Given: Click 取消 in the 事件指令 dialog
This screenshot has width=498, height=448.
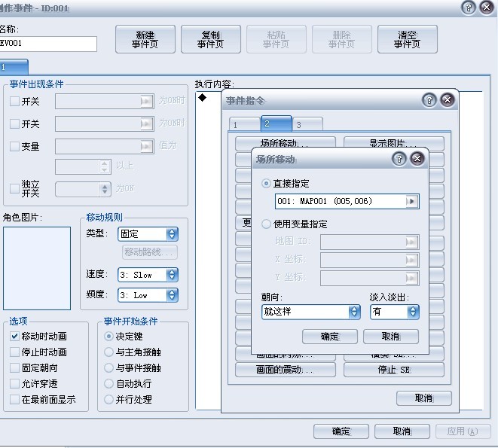Looking at the screenshot, I should pyautogui.click(x=423, y=398).
